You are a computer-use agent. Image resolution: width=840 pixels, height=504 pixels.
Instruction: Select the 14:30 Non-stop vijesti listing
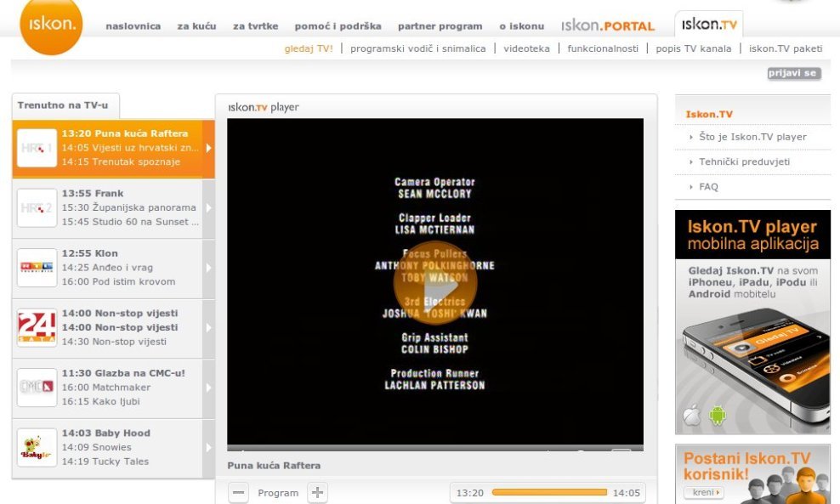[x=114, y=342]
